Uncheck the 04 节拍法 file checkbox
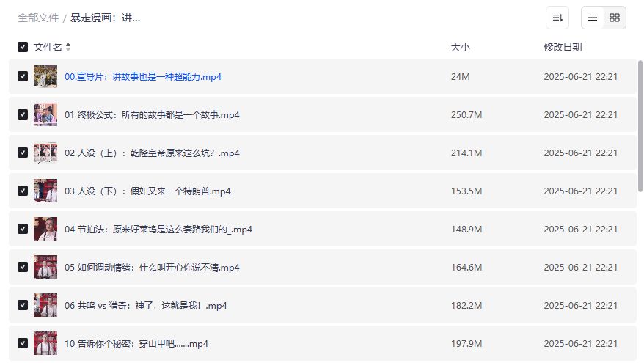This screenshot has height=363, width=644. [23, 229]
